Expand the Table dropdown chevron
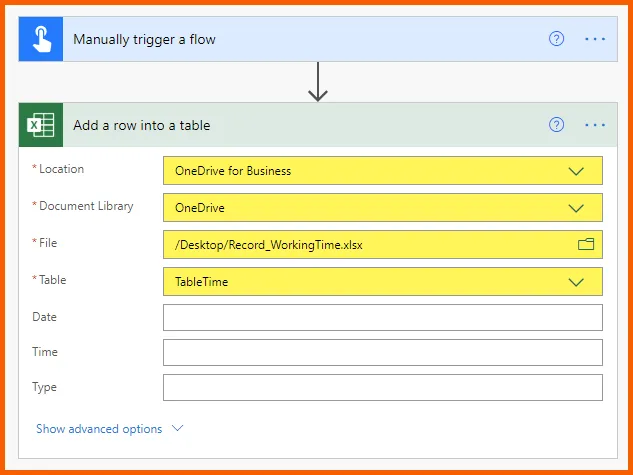The image size is (633, 475). point(576,282)
